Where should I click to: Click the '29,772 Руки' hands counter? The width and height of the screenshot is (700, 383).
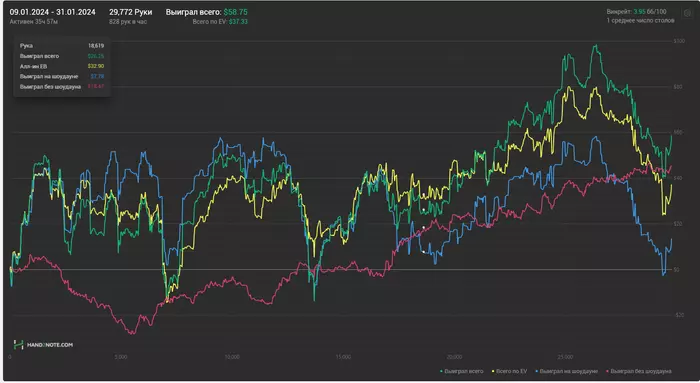pyautogui.click(x=130, y=12)
